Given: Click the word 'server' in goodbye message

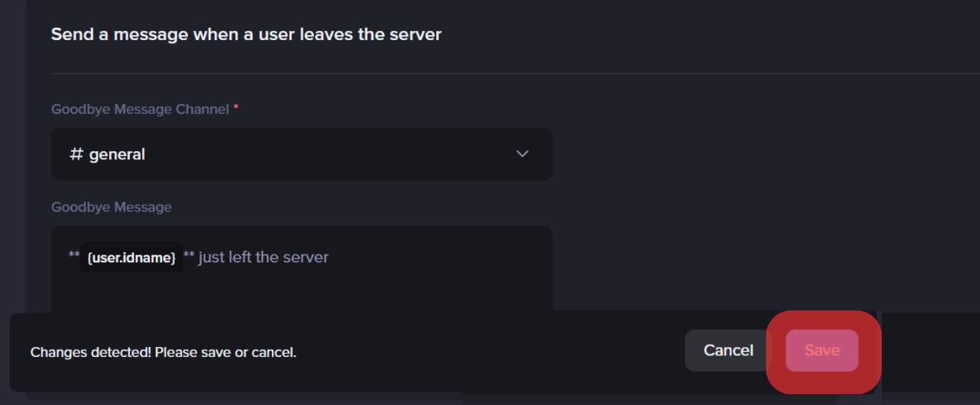Looking at the screenshot, I should coord(305,257).
